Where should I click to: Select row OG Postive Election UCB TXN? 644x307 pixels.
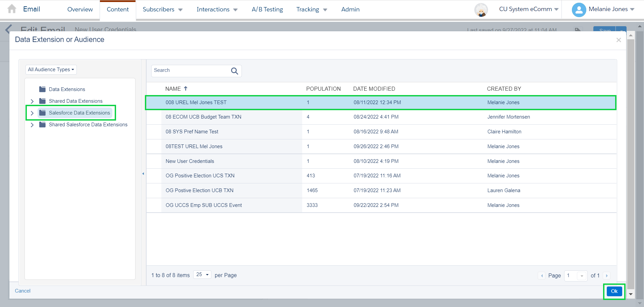[381, 190]
